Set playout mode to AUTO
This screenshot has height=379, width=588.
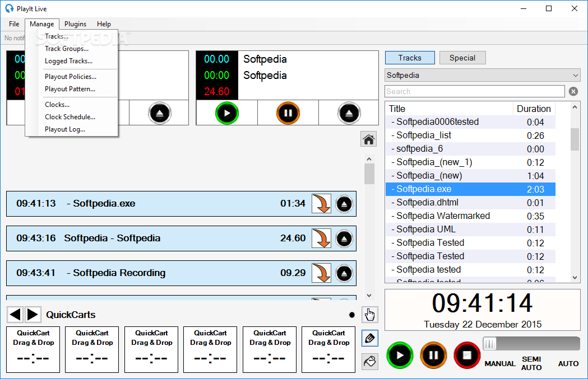568,363
